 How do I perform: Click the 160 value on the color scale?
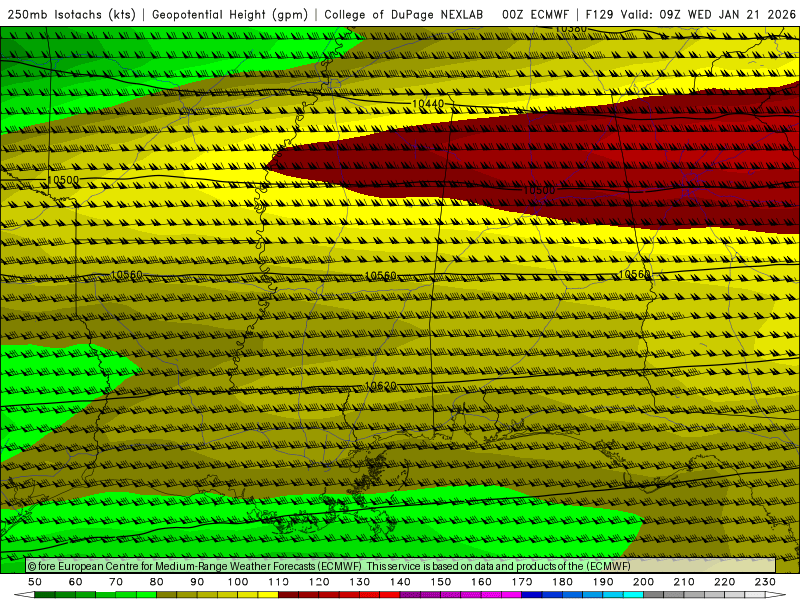(481, 582)
